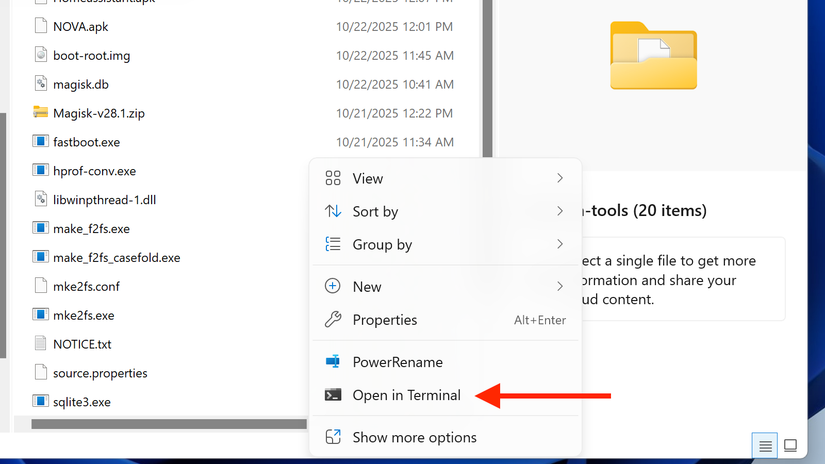Expand the New submenu arrow
Screen dimensions: 825x464
560,286
